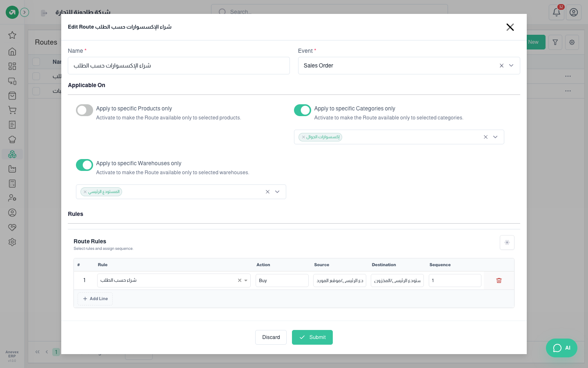Open the AI chat assistant button
This screenshot has width=588, height=368.
561,348
